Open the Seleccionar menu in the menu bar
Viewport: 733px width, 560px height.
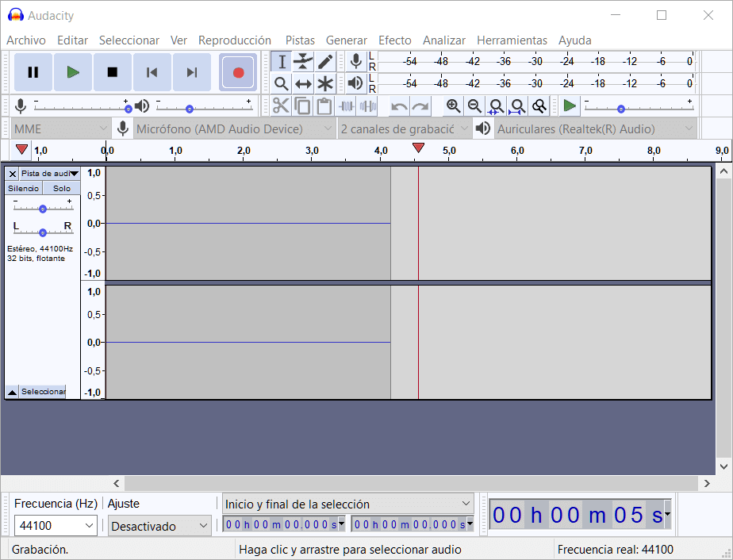pos(129,40)
